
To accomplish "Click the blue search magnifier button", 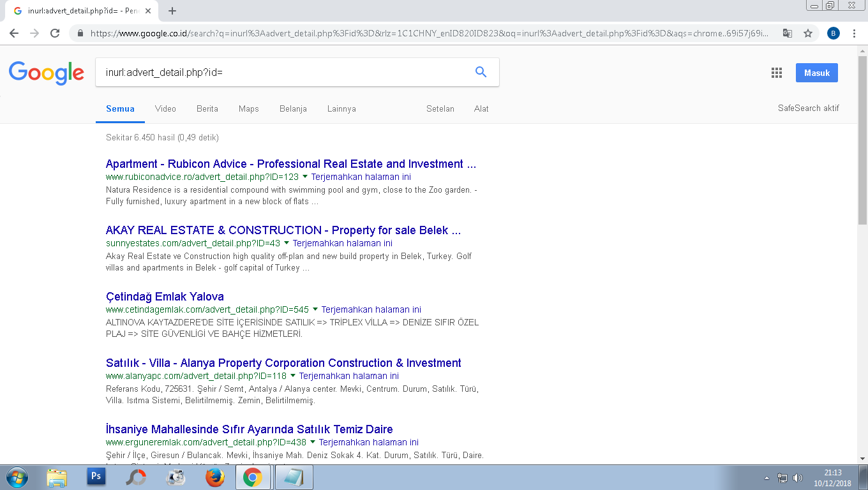I will 481,72.
